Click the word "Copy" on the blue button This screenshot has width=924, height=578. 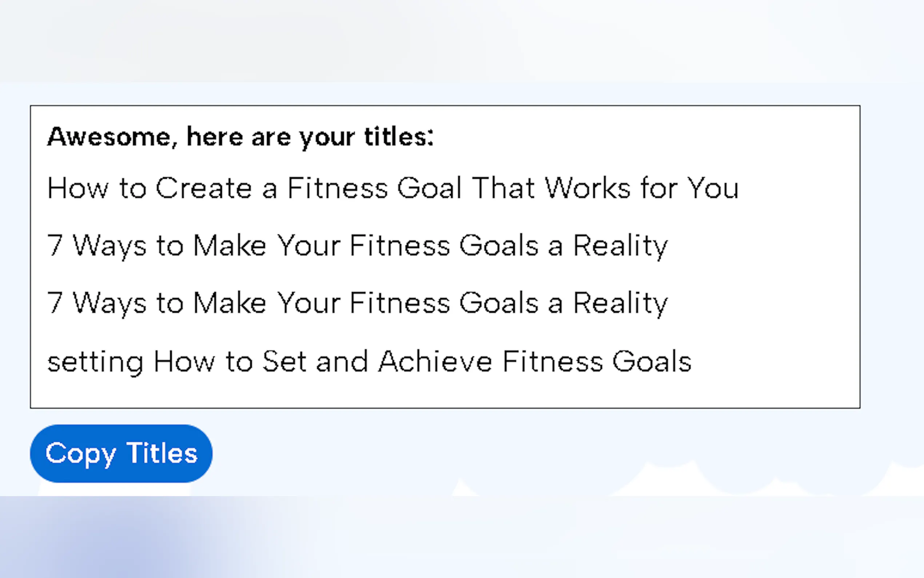click(x=80, y=454)
